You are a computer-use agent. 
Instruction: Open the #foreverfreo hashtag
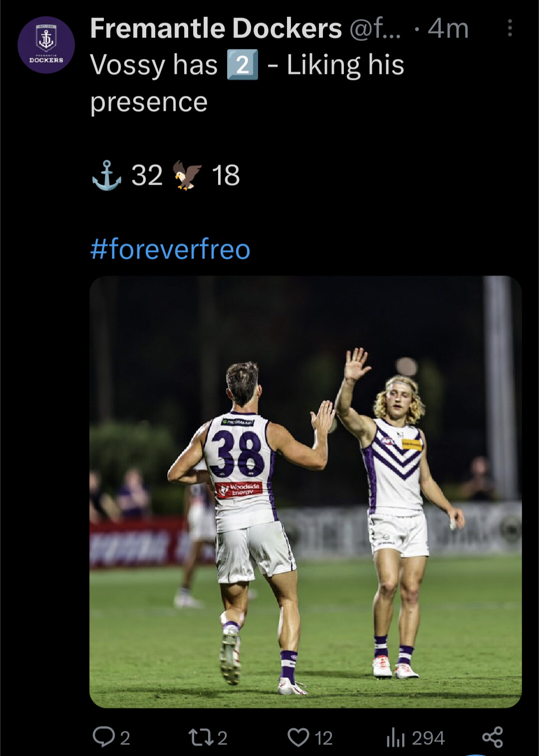[170, 249]
